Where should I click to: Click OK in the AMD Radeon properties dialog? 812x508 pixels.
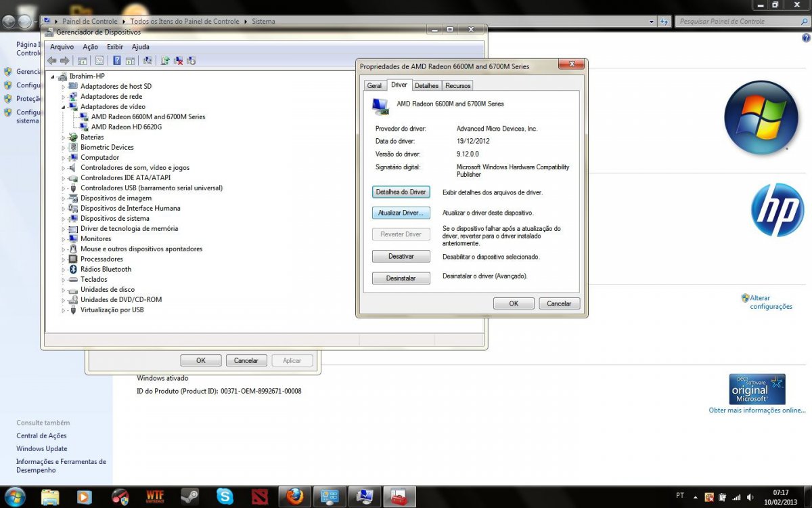click(514, 303)
